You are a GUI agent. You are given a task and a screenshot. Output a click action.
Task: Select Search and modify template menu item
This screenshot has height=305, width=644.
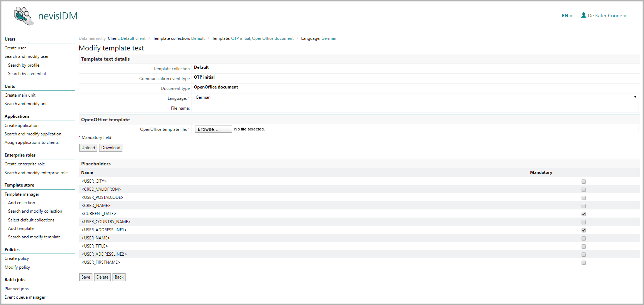click(x=34, y=237)
